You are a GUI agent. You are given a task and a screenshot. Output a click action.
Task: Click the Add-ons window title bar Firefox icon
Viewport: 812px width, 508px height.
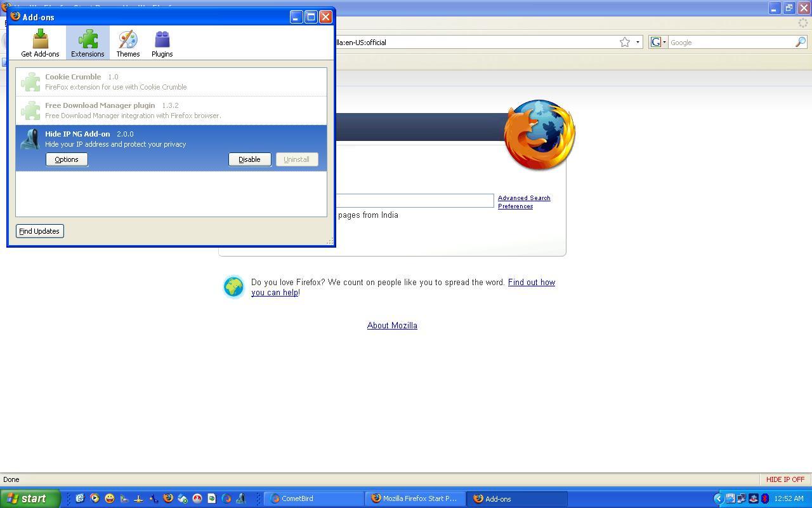[15, 17]
